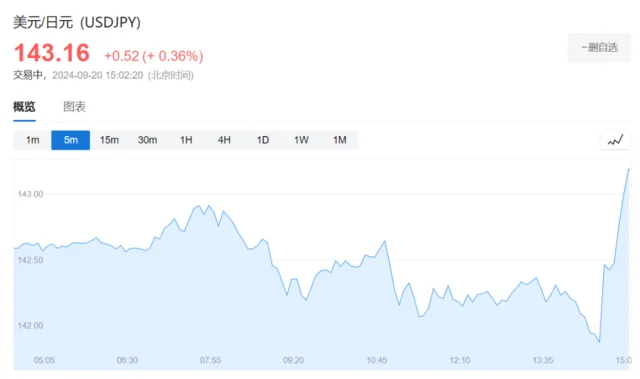Click the 143.00 price axis label

click(30, 194)
